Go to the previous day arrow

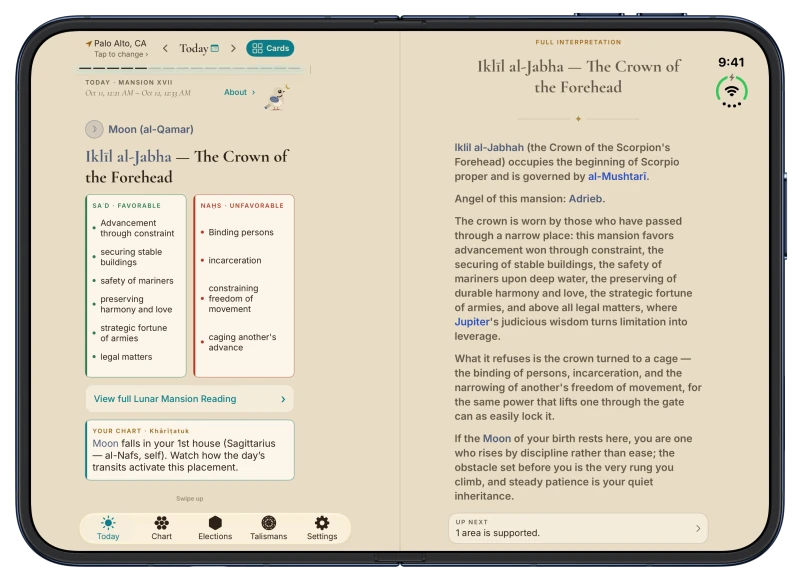pos(165,48)
